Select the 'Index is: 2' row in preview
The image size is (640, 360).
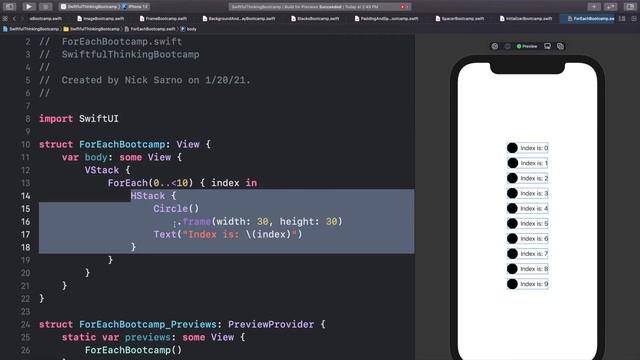[527, 178]
